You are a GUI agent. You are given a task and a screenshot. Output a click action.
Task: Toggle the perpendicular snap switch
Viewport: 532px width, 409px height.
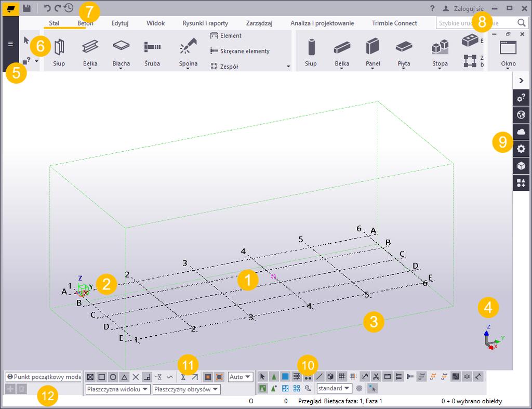[x=147, y=377]
